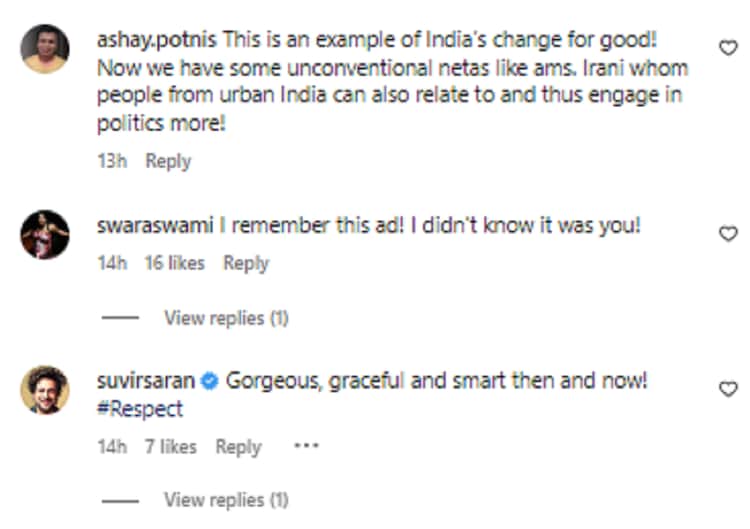View the 16 likes on swaraswami's comment
Viewport: 750px width, 529px height.
(x=174, y=263)
